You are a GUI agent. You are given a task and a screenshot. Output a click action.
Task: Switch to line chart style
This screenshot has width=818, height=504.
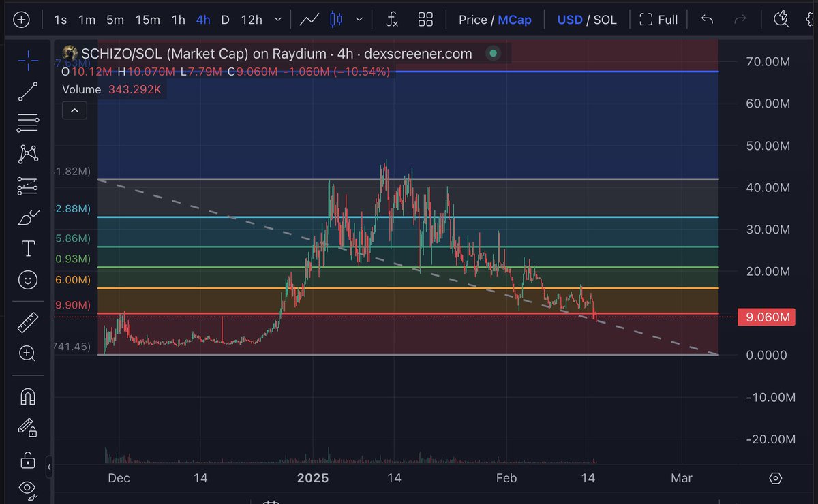point(309,20)
